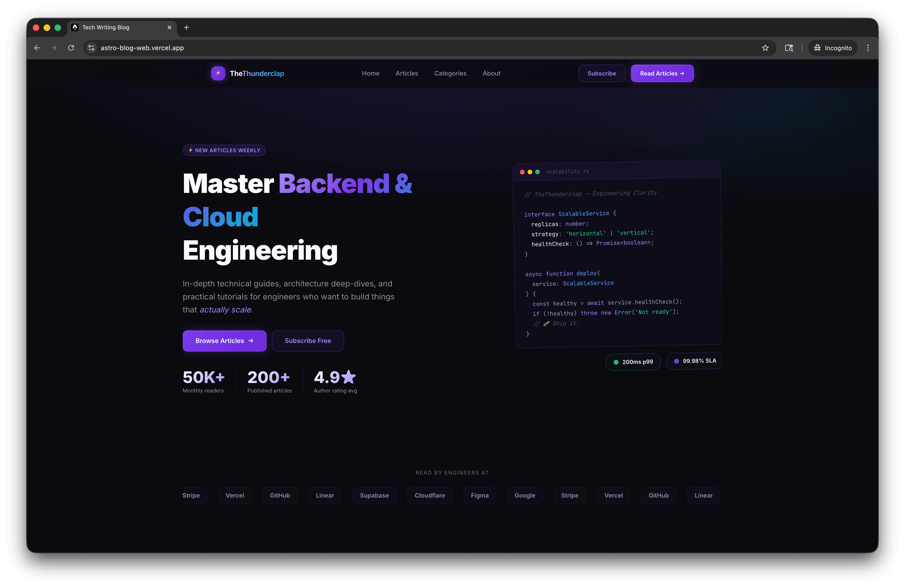Open a new browser tab with the plus
Screen dimensions: 905x588
[x=186, y=27]
